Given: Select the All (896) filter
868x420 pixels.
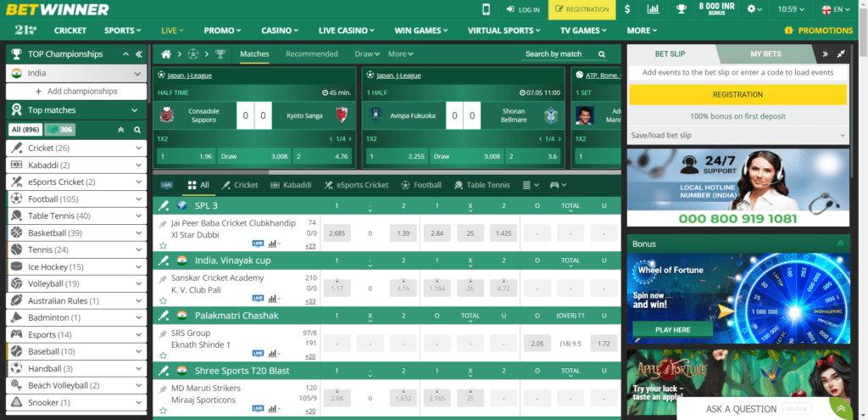Looking at the screenshot, I should [x=25, y=130].
